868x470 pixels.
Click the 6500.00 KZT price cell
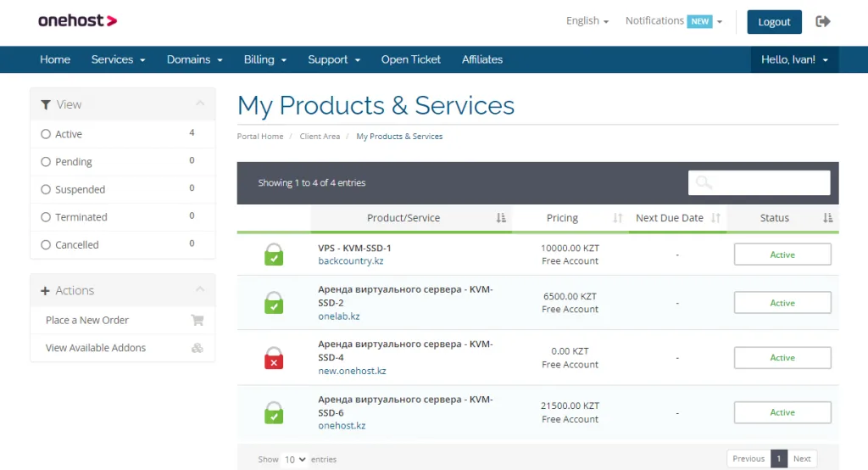point(570,297)
